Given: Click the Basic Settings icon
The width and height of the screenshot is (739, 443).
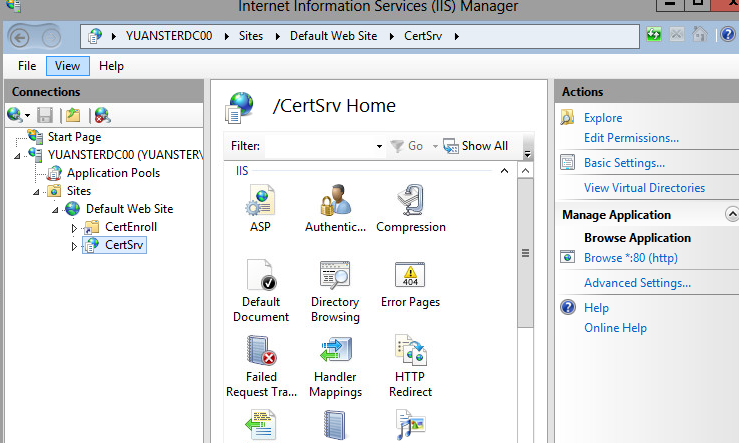Looking at the screenshot, I should 567,163.
